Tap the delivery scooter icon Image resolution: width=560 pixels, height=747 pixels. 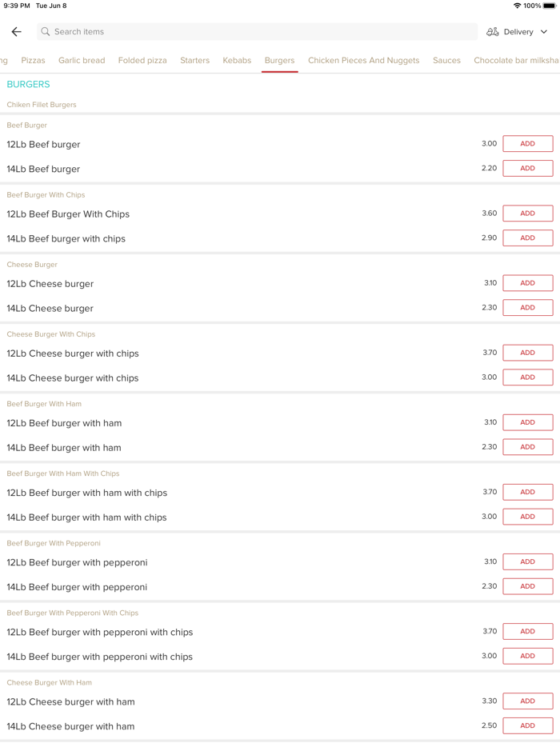pyautogui.click(x=493, y=32)
